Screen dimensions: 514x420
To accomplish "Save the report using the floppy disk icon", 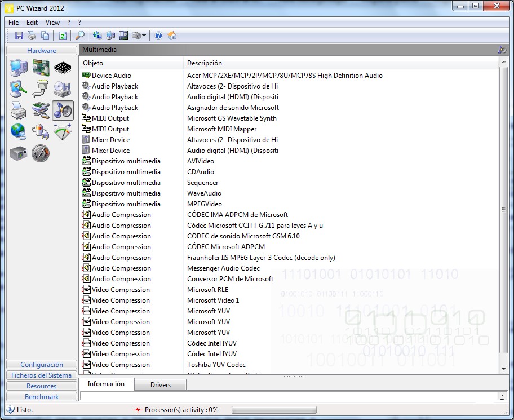I will 19,36.
